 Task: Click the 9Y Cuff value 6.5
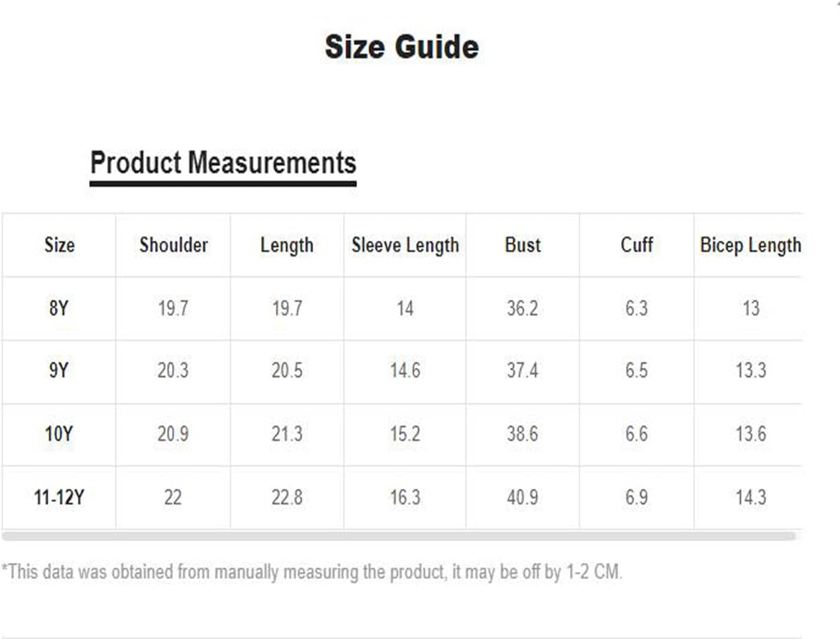click(x=636, y=371)
